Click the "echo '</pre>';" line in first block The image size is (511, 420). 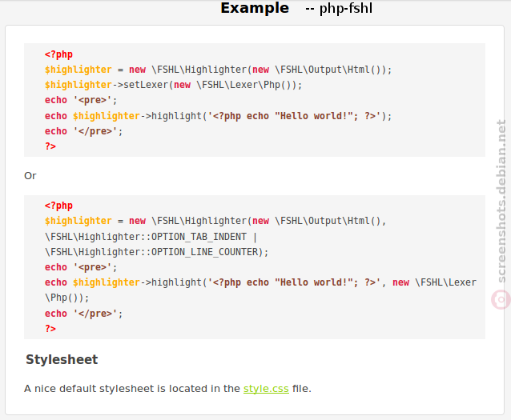click(x=84, y=131)
